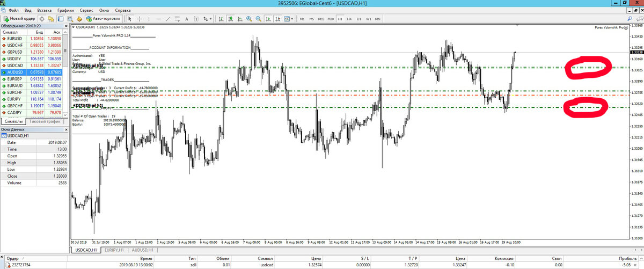644x269 pixels.
Task: Switch to Candlesticks display
Action: coord(230,19)
